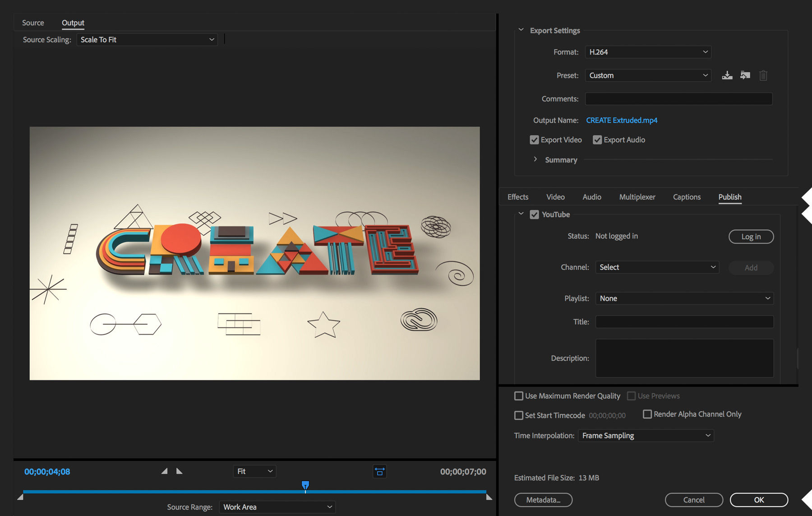The width and height of the screenshot is (812, 516).
Task: Click the Import Preset folder icon
Action: pos(745,75)
